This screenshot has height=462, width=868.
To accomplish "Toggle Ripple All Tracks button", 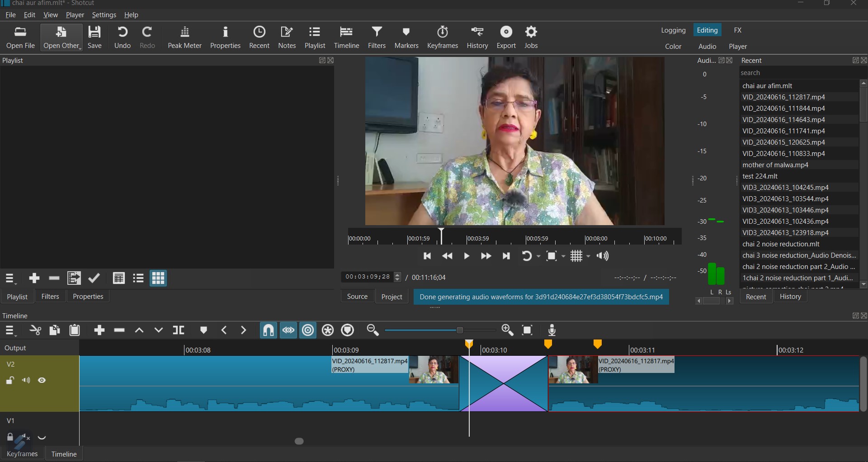I will tap(328, 330).
